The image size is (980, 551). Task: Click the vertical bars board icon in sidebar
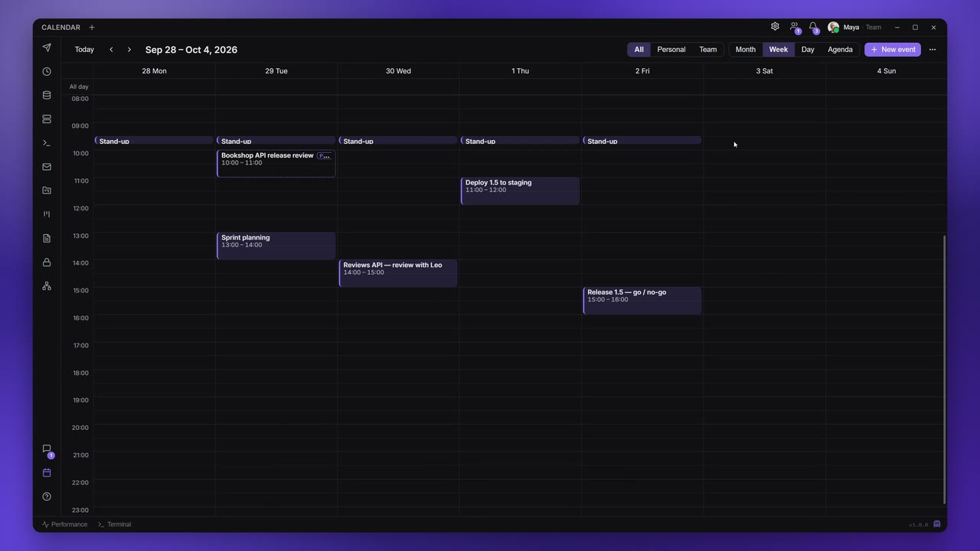coord(47,214)
